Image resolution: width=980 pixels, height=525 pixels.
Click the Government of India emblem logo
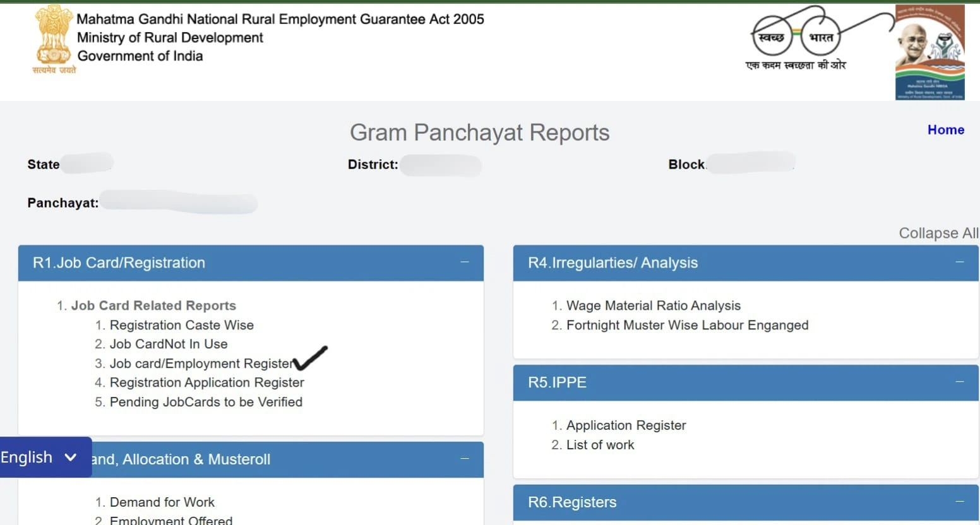[x=54, y=38]
